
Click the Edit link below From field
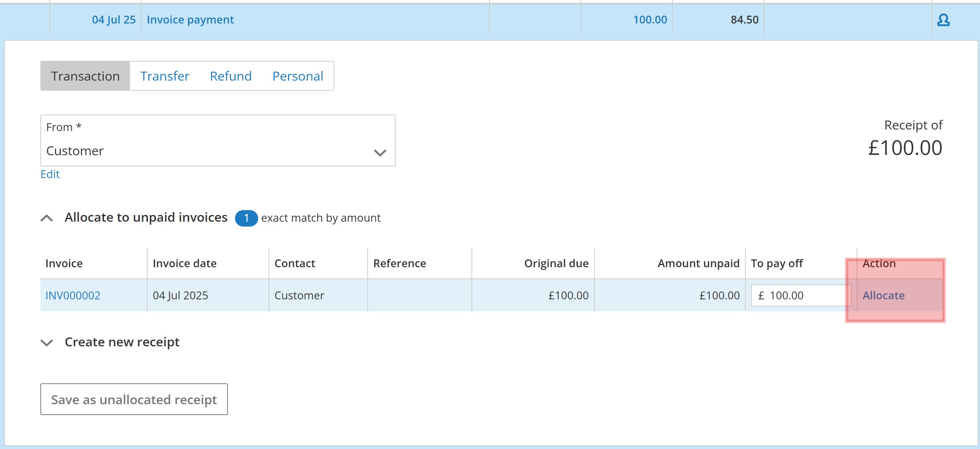tap(50, 174)
